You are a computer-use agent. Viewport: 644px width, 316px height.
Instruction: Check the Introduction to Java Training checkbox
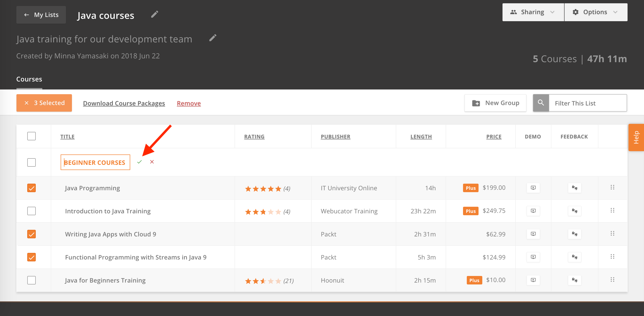point(31,211)
